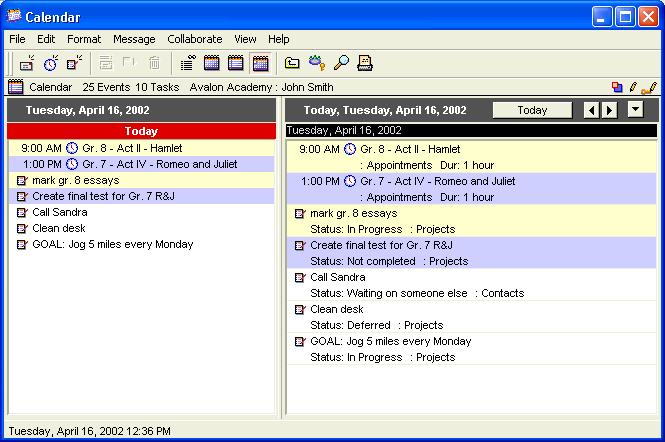Open the View menu
This screenshot has width=665, height=442.
point(245,39)
